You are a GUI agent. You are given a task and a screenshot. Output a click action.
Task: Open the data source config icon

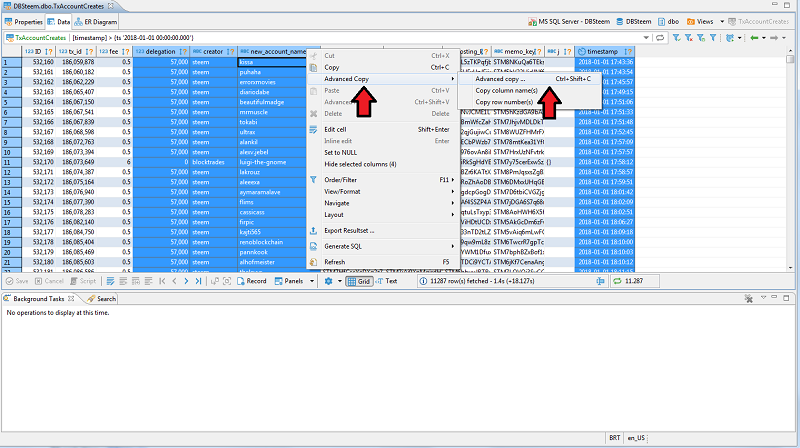(x=730, y=38)
